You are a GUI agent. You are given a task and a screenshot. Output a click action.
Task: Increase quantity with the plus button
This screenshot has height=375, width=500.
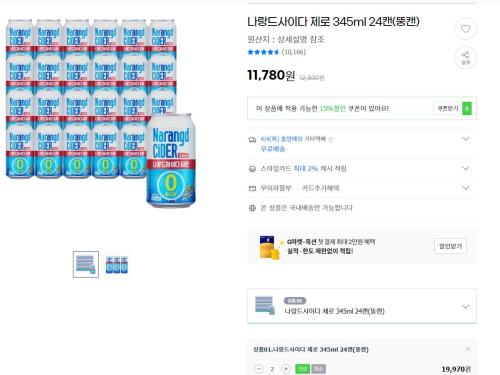tap(286, 369)
